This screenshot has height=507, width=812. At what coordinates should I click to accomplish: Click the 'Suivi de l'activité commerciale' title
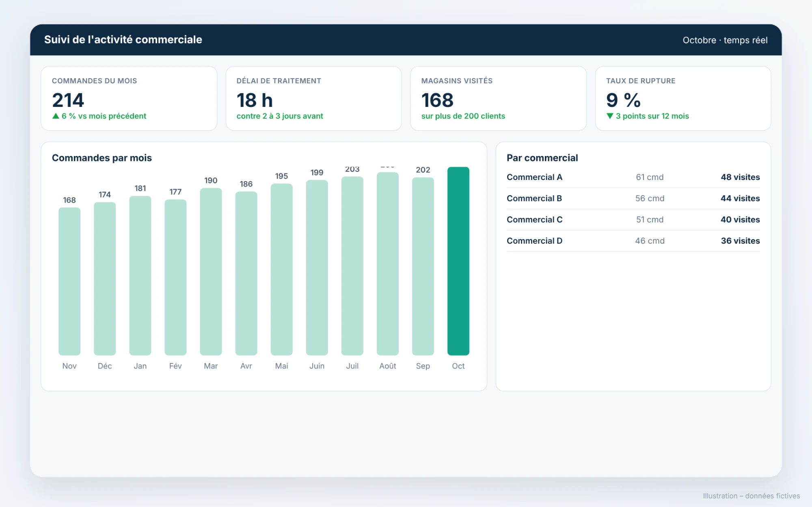tap(123, 39)
